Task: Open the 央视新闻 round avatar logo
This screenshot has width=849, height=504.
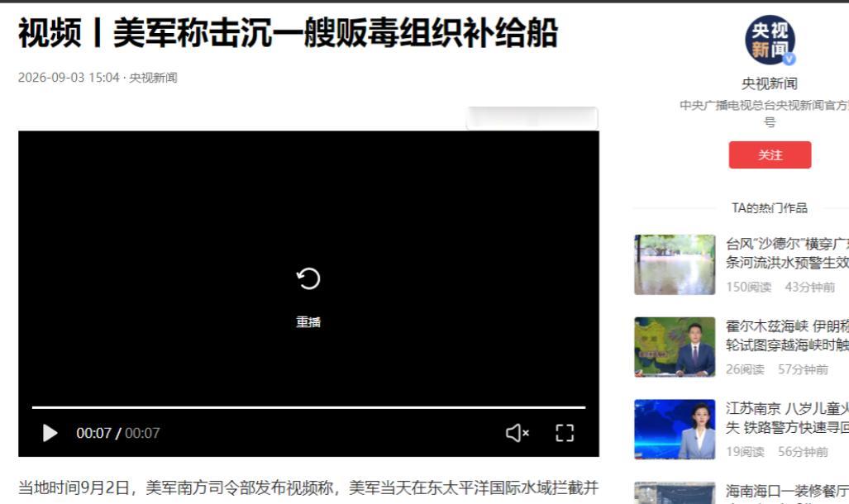Action: [x=770, y=40]
